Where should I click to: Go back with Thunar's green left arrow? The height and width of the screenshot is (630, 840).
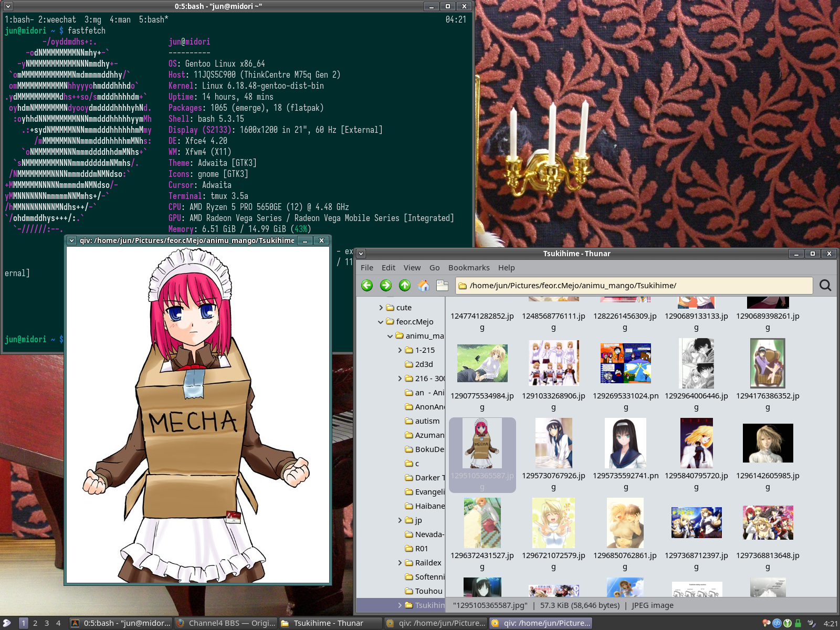tap(367, 285)
